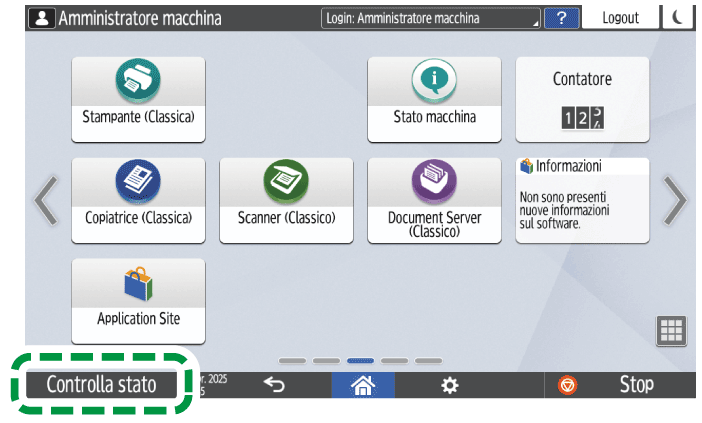Tap the Stop button
The width and height of the screenshot is (702, 423).
pos(620,385)
